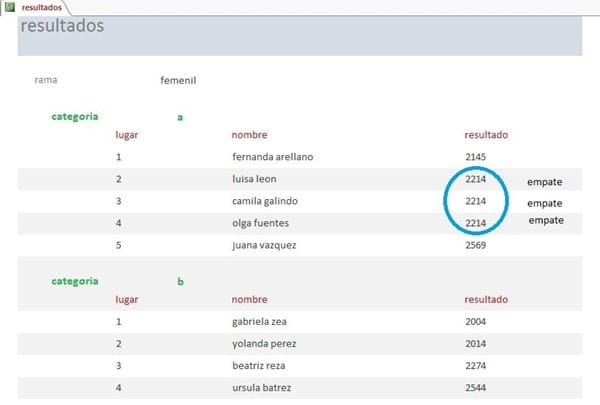Click the report icon on resultados tab

[x=10, y=7]
